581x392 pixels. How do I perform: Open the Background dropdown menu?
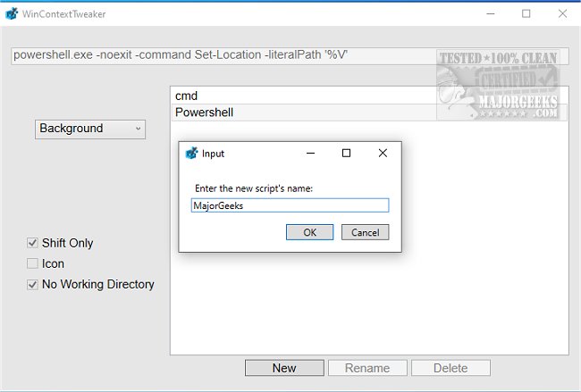pos(90,129)
